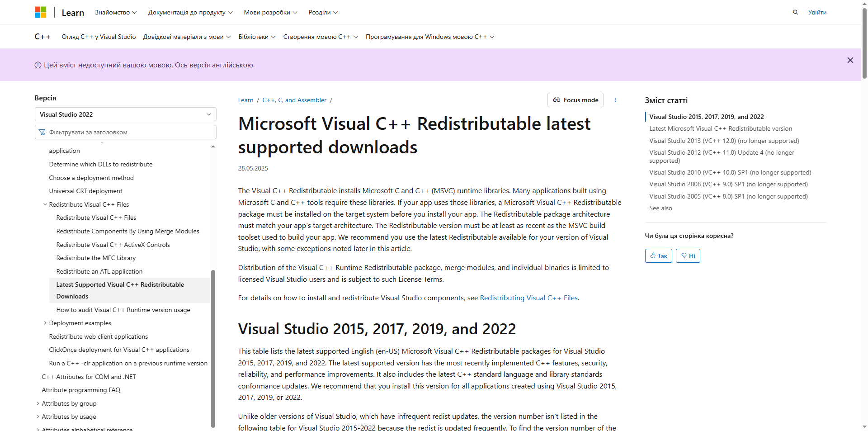Open Redistribute the MFC Library
The width and height of the screenshot is (868, 431).
point(96,258)
